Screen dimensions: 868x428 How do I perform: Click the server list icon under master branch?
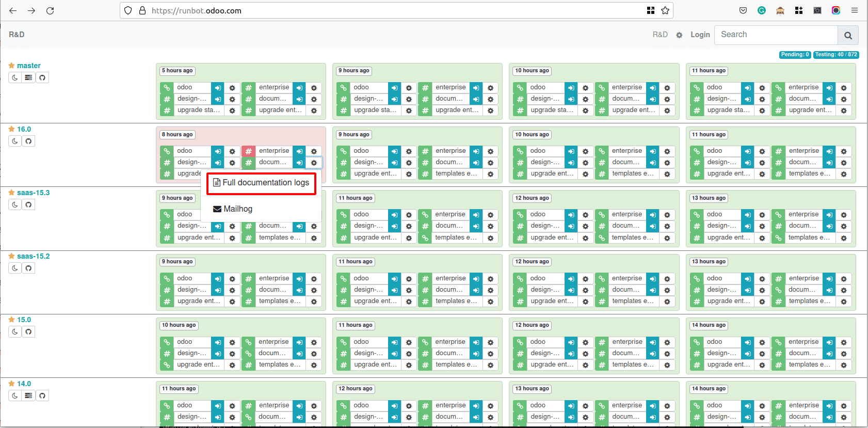28,77
